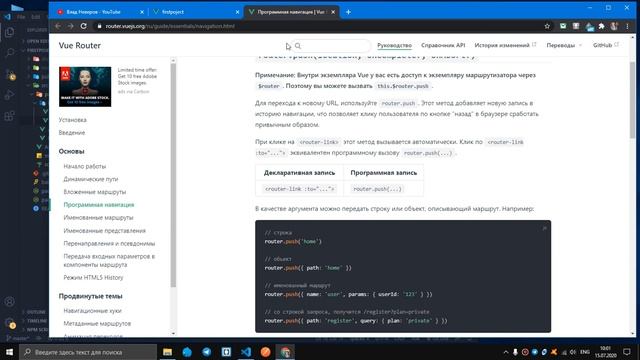
Task: Expand the Переводы dropdown
Action: [x=564, y=45]
